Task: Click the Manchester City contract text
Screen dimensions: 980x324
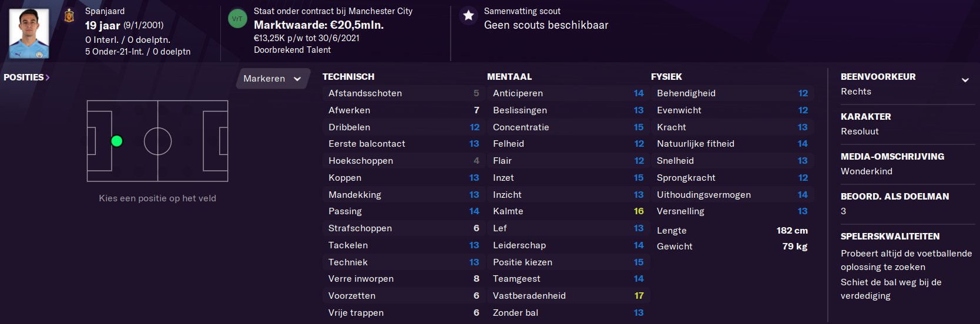Action: point(333,11)
